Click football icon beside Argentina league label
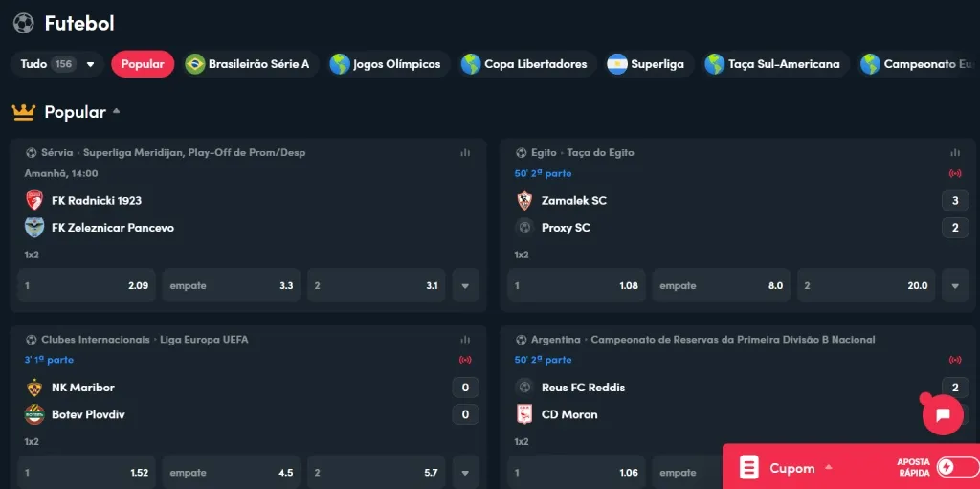 click(x=522, y=340)
